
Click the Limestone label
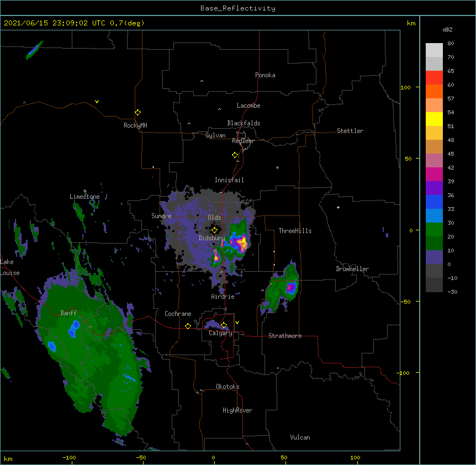[x=84, y=197]
